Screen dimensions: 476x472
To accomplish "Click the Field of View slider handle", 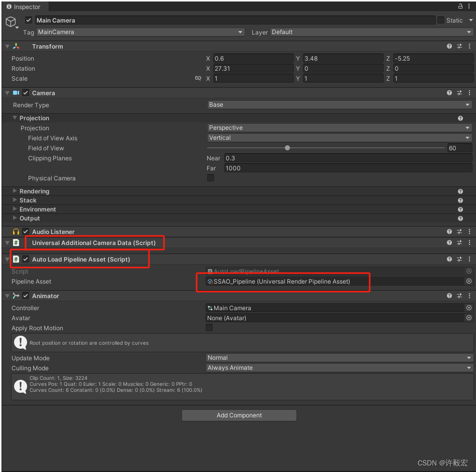I will pyautogui.click(x=287, y=148).
